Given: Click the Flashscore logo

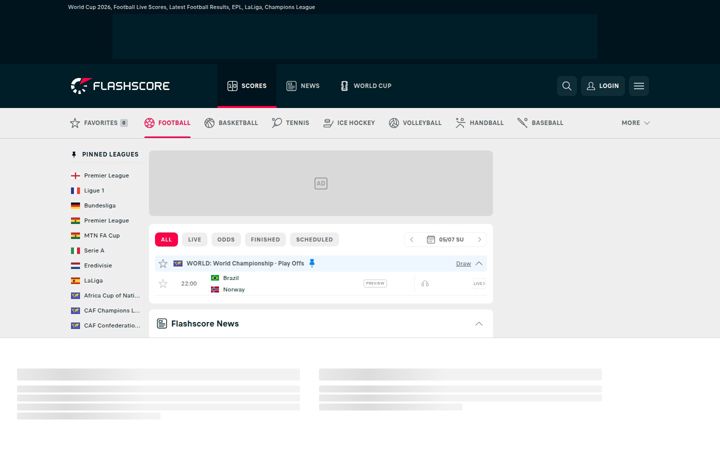Looking at the screenshot, I should [x=120, y=86].
